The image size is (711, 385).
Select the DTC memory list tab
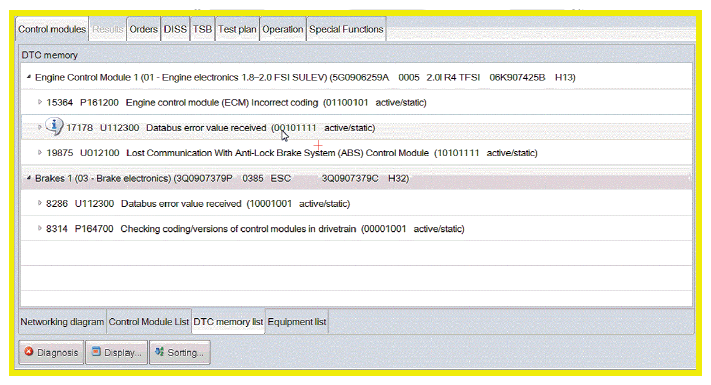[x=228, y=322]
